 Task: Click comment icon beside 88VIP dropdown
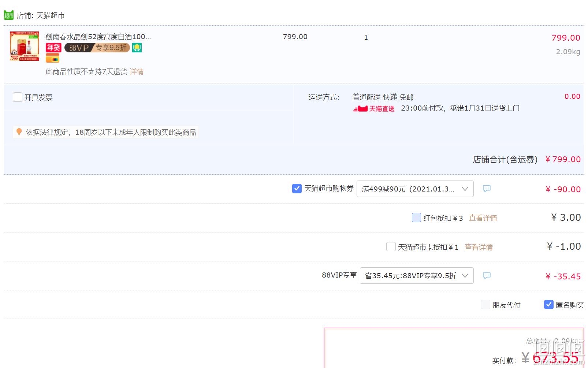coord(487,275)
